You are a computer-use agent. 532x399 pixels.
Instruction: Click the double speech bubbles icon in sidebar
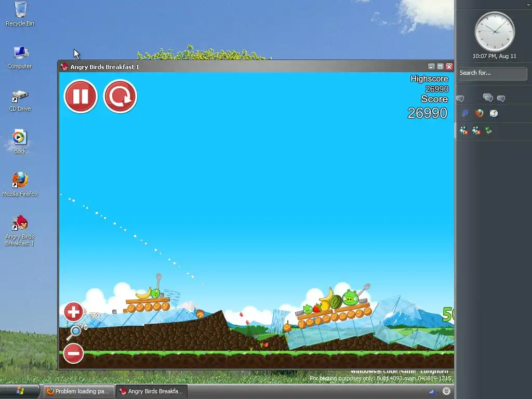point(488,98)
